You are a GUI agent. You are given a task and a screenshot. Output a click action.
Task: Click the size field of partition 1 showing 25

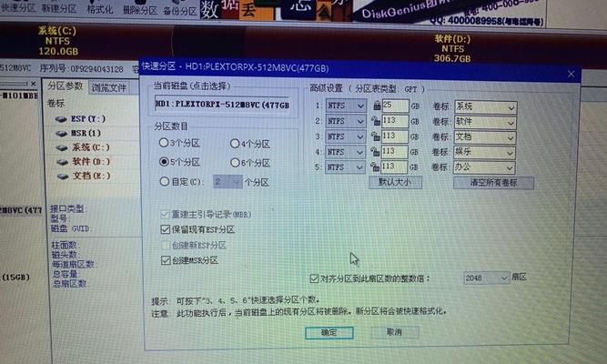396,106
